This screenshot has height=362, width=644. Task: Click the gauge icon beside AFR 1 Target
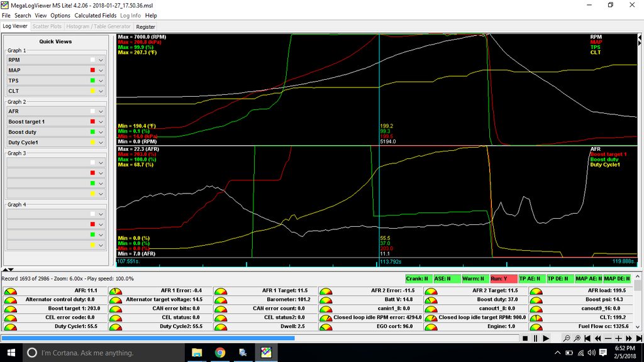coord(221,291)
